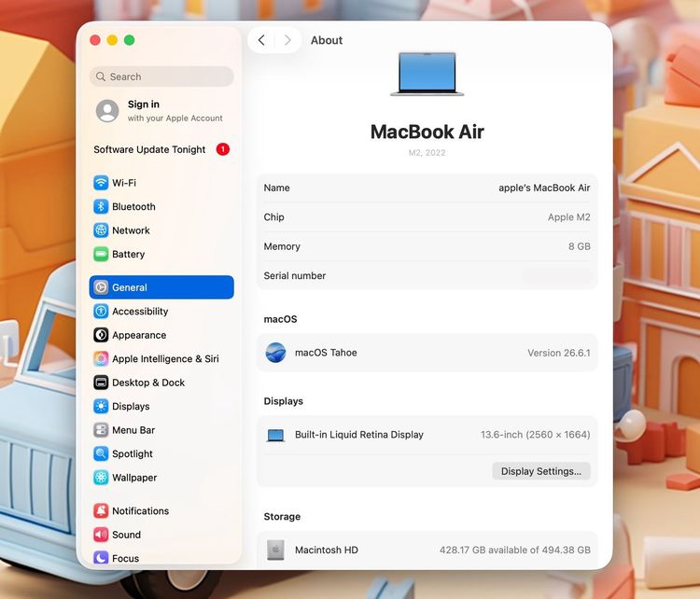Click the "About" title in toolbar
The height and width of the screenshot is (599, 700).
click(x=327, y=40)
